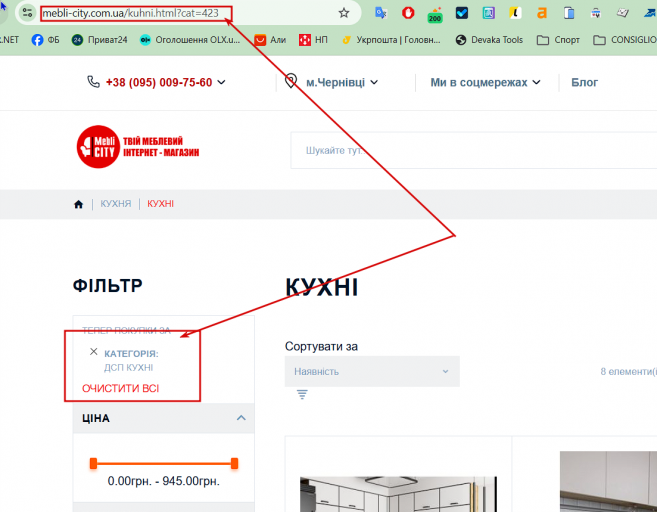Click the blue document extension icon
This screenshot has height=512, width=657.
[x=569, y=13]
